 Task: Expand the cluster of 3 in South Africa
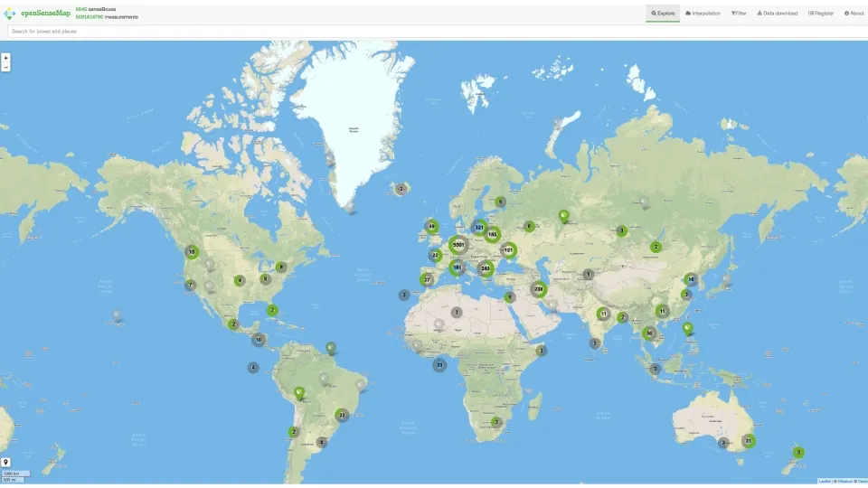coord(496,422)
